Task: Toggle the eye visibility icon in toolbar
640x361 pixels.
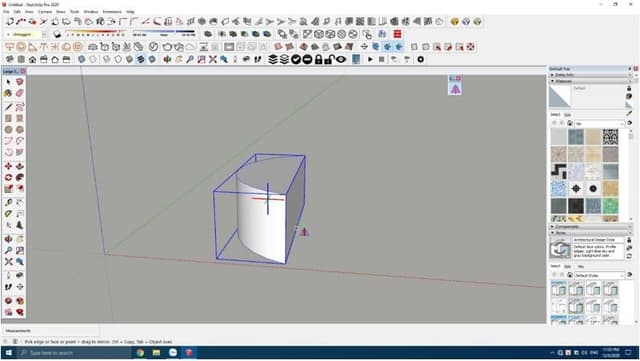Action: pos(341,59)
